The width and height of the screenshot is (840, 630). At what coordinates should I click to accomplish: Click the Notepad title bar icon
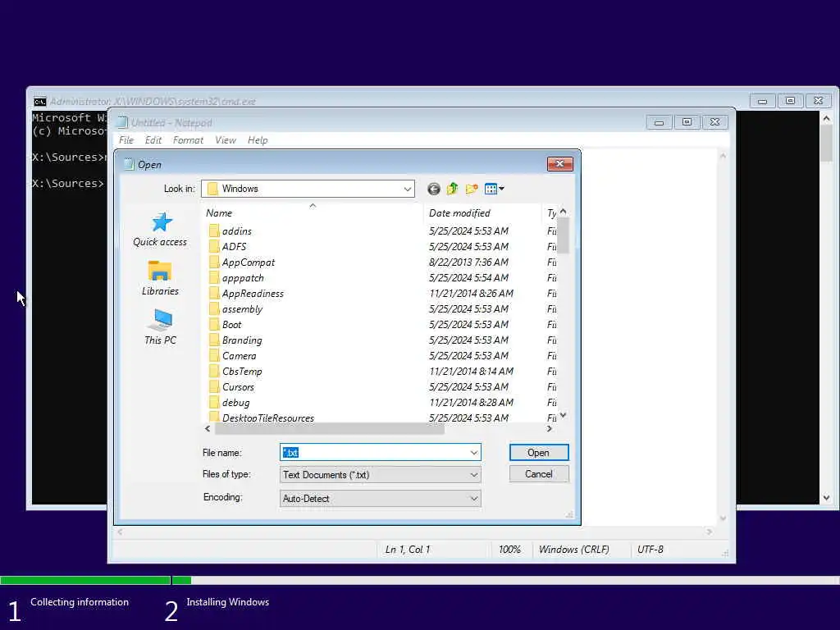(122, 123)
